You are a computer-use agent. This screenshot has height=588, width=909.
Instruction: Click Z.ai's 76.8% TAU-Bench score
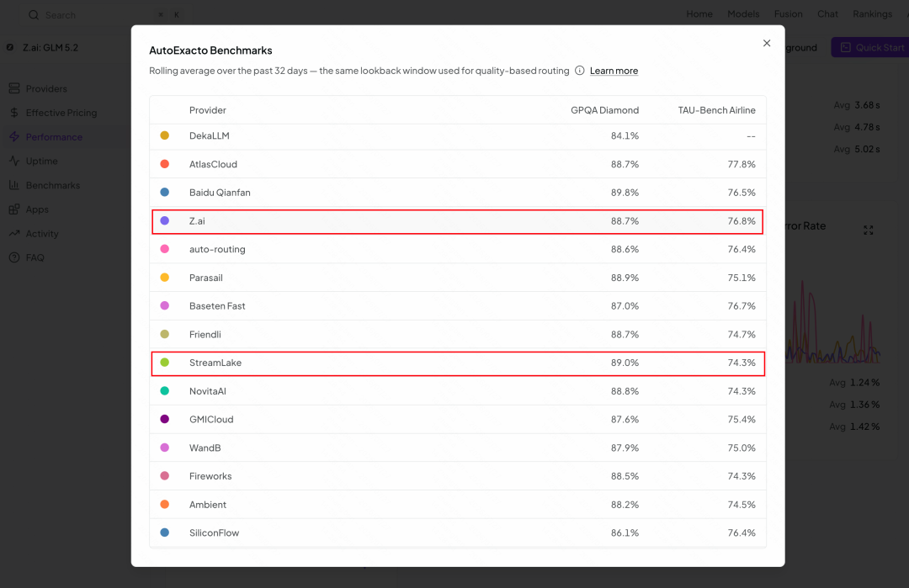[742, 220]
